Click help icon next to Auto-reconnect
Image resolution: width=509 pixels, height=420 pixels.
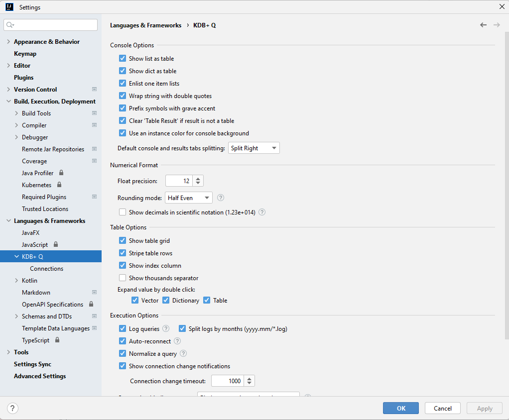click(x=177, y=341)
